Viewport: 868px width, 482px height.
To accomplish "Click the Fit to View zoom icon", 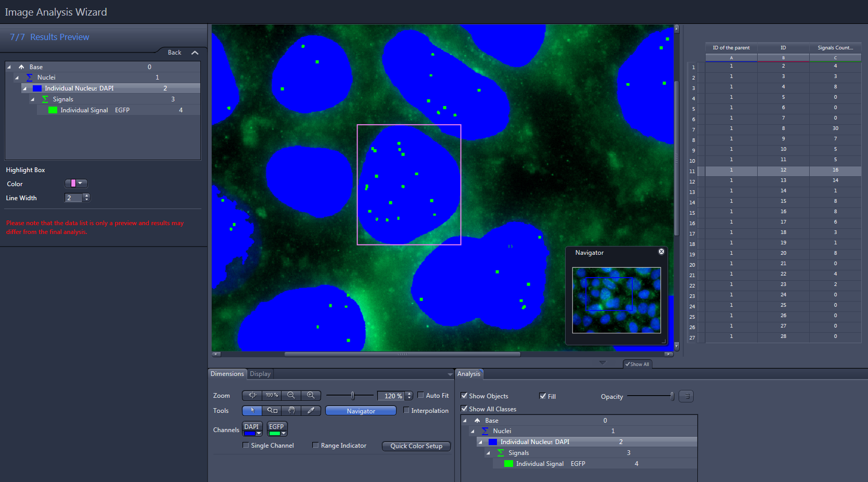I will pos(252,395).
